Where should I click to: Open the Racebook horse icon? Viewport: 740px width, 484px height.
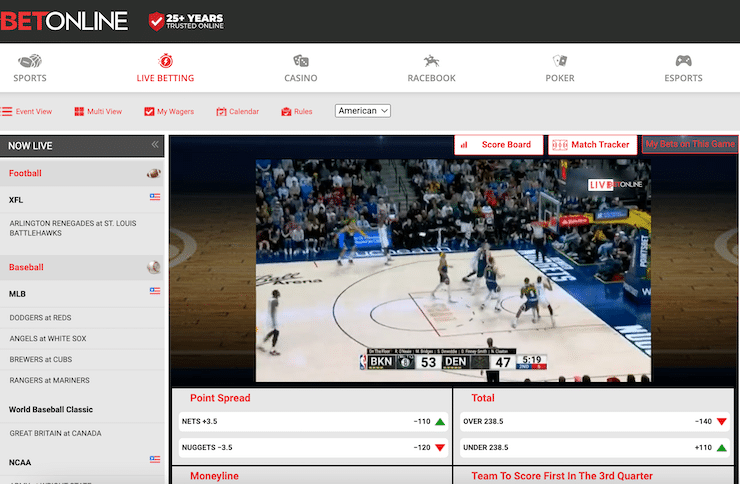coord(431,61)
